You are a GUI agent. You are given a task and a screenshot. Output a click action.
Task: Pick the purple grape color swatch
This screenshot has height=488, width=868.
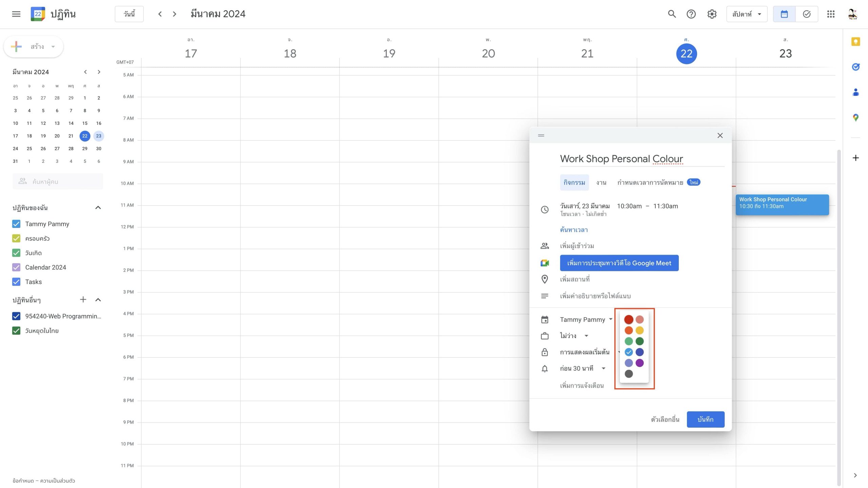[639, 363]
